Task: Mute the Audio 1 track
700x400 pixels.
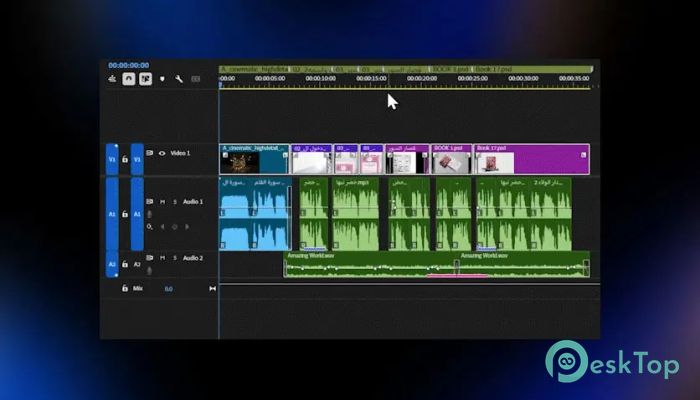Action: (162, 202)
